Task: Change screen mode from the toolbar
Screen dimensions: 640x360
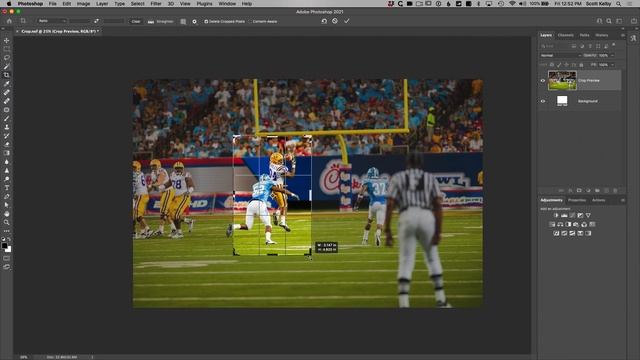Action: click(7, 267)
